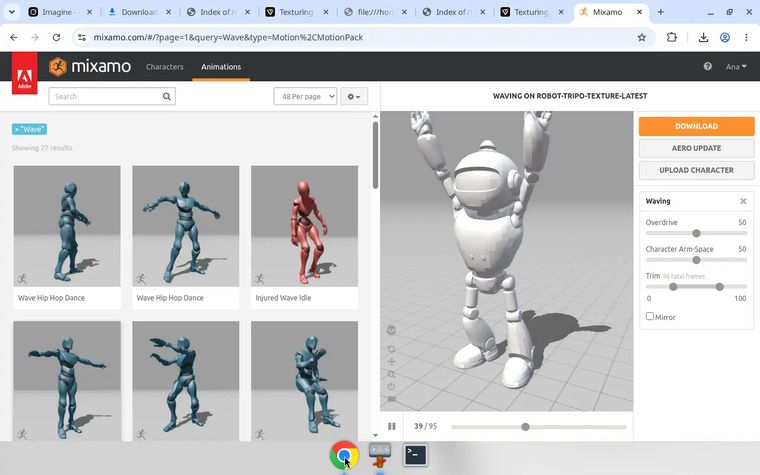
Task: Bookmark this page with the star icon
Action: (642, 37)
